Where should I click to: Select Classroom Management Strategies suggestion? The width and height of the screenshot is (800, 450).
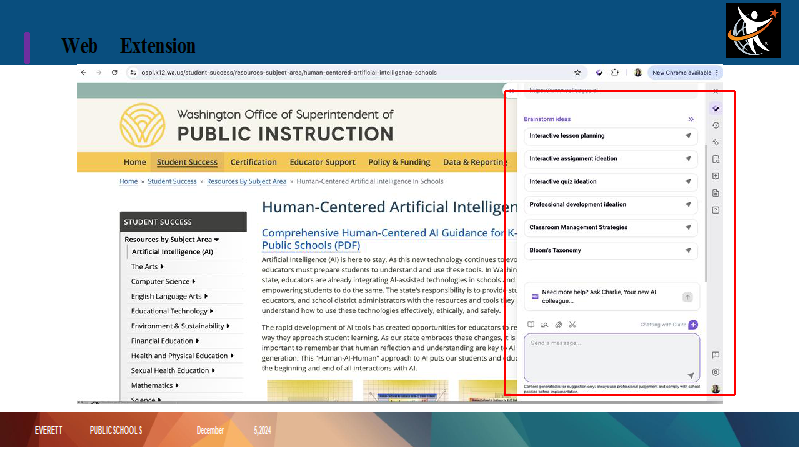click(611, 228)
